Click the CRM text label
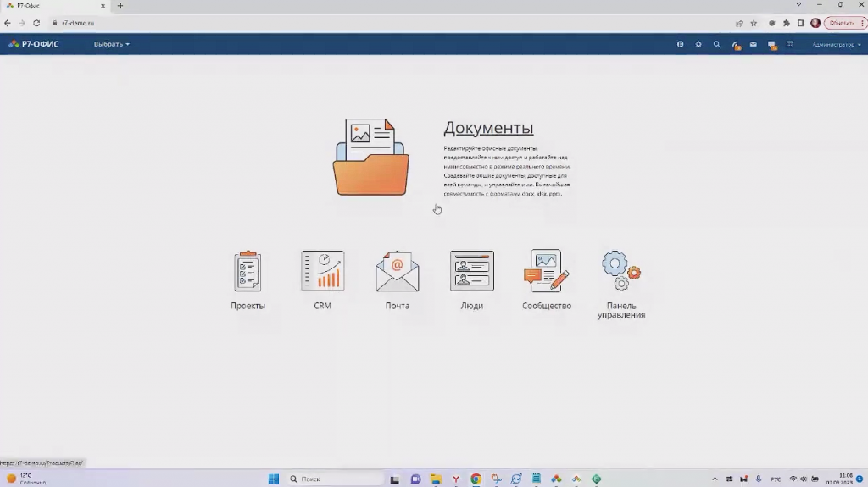Viewport: 868px width, 487px height. (x=323, y=306)
